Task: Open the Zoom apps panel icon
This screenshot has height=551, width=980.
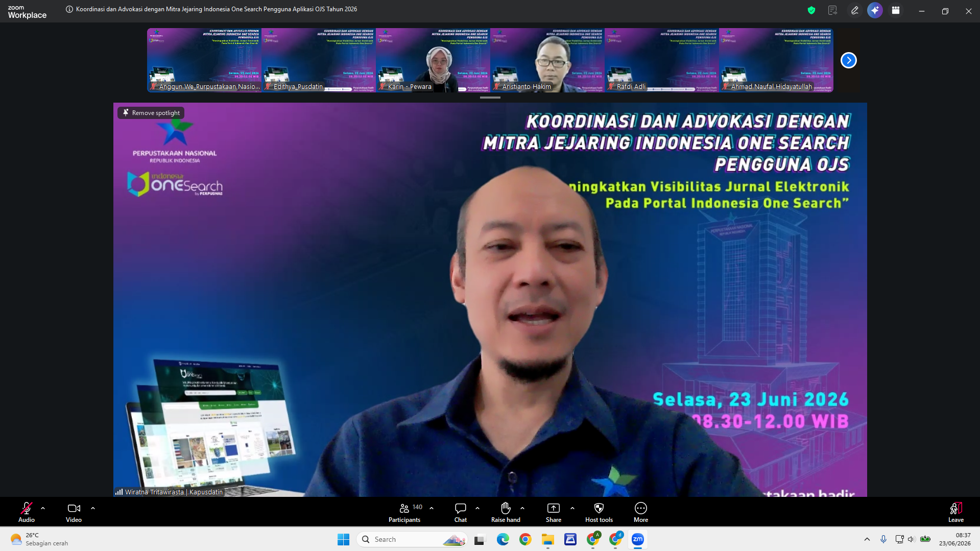Action: coord(896,10)
